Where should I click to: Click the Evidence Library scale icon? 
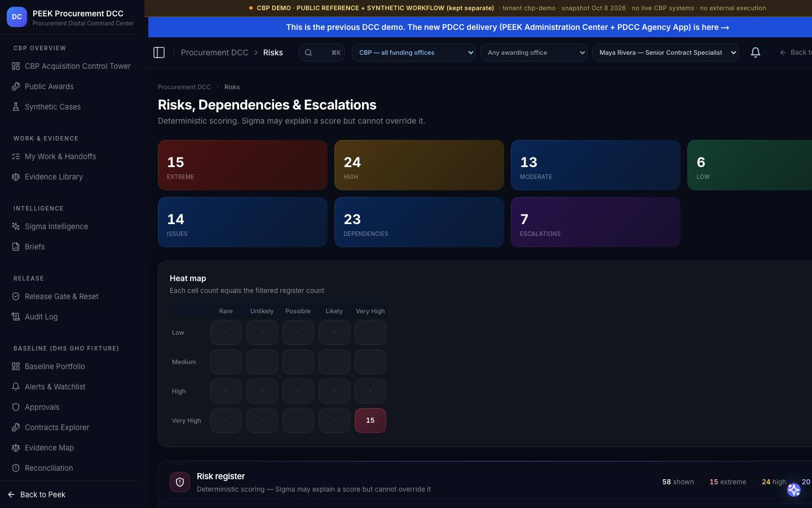[16, 177]
